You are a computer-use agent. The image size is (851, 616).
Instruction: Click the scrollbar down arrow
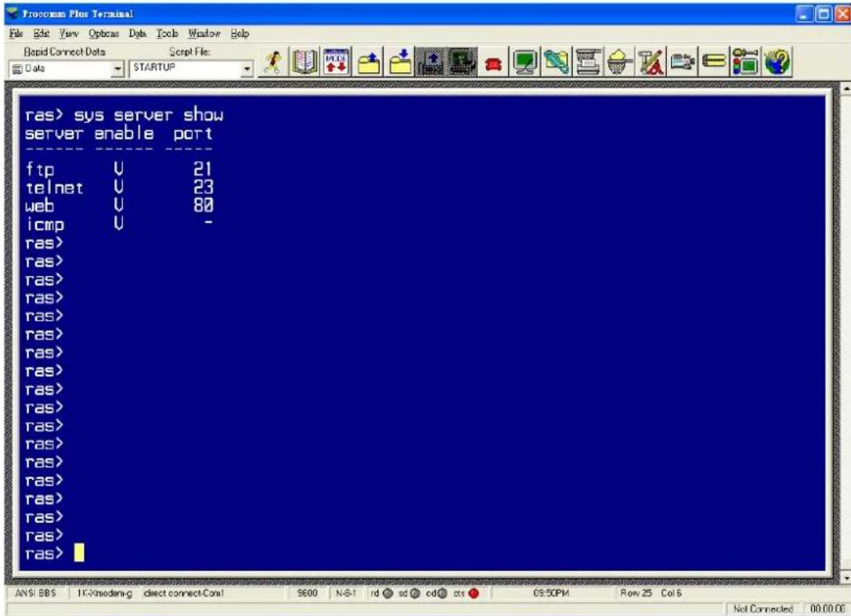(846, 578)
